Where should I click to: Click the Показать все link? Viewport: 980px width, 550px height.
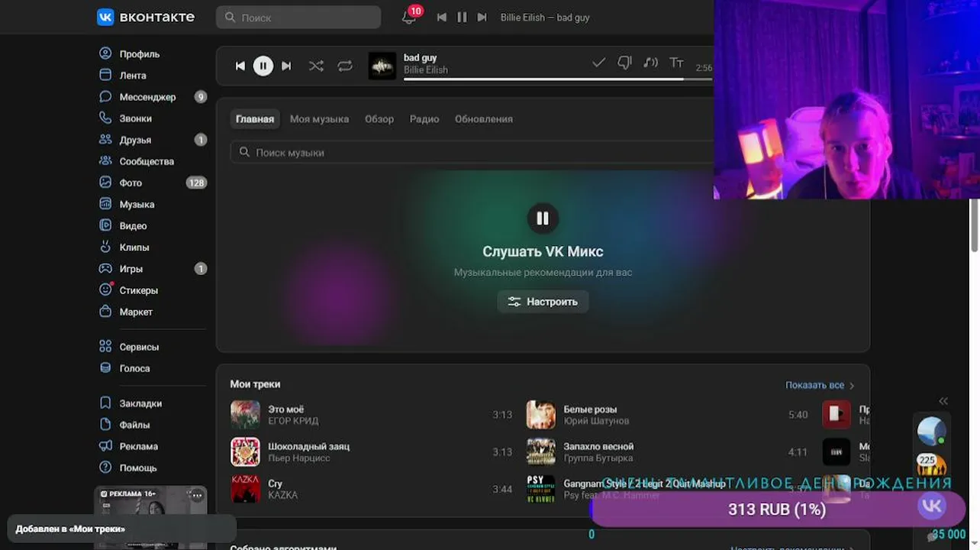click(820, 385)
